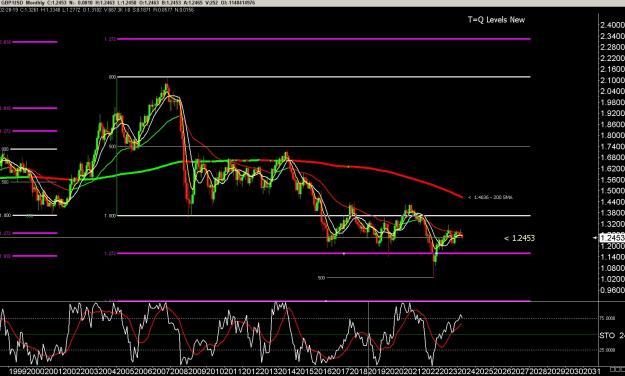Click the 1.0200 price axis label
The height and width of the screenshot is (376, 625).
pos(612,279)
